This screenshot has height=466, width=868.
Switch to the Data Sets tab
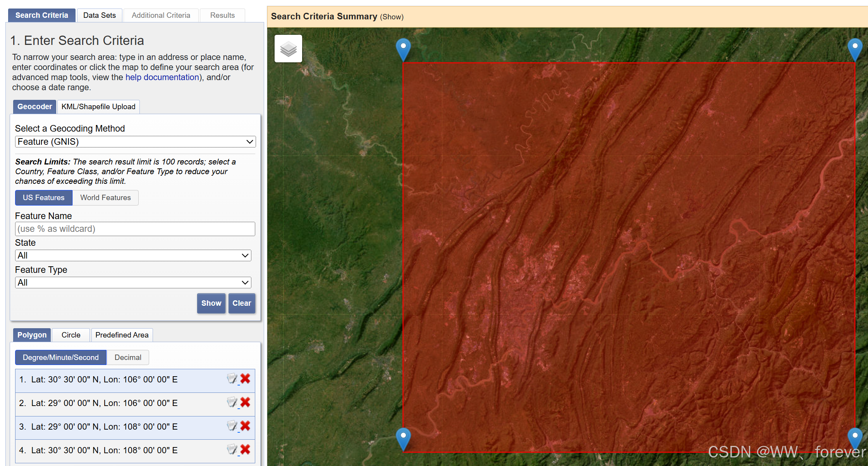[x=100, y=15]
